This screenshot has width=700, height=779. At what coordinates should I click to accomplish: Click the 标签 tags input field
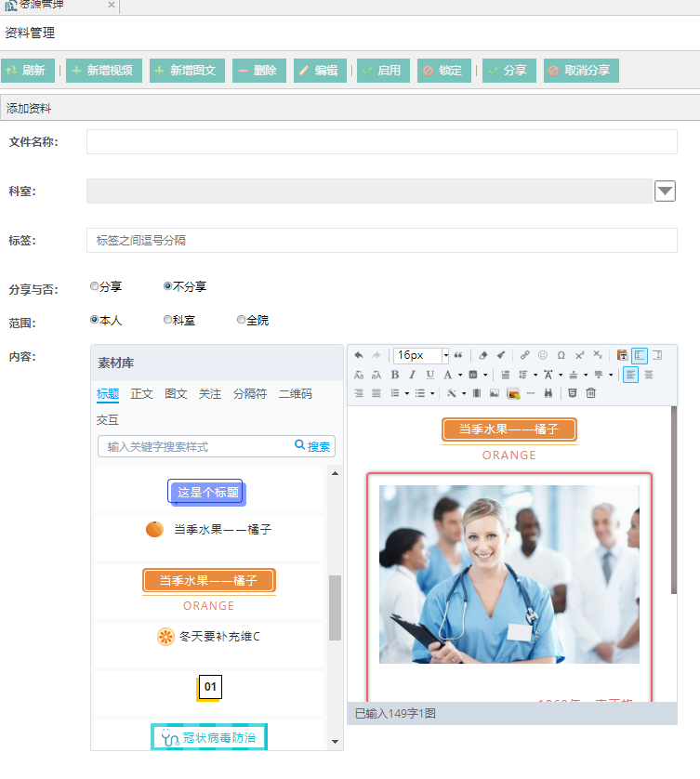pyautogui.click(x=381, y=241)
